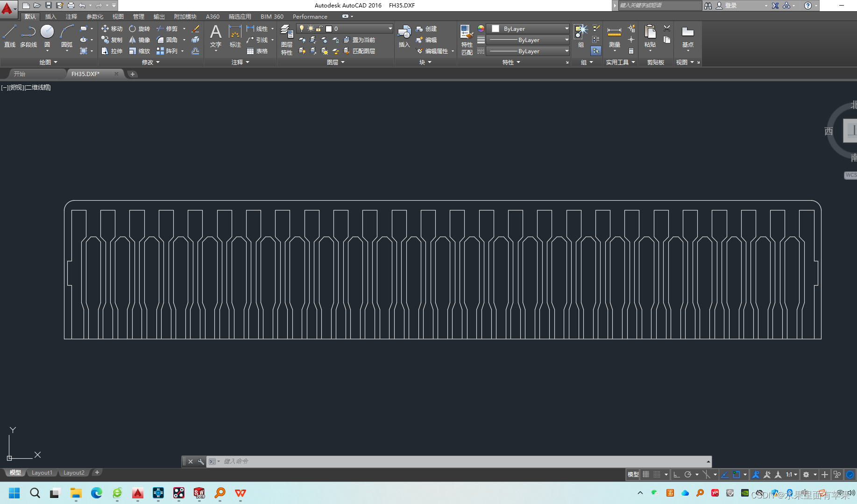Click the 多段线 (Polyline) tool
The image size is (857, 504).
(x=28, y=36)
